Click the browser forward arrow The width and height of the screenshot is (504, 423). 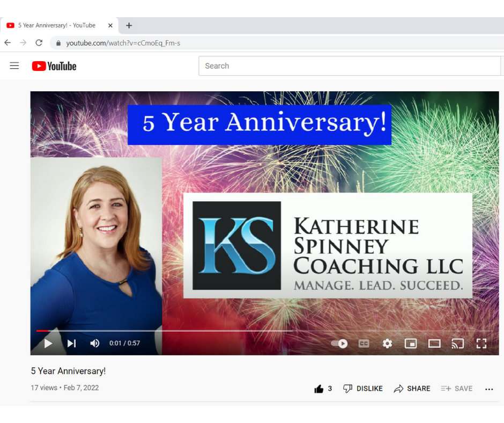[x=23, y=43]
